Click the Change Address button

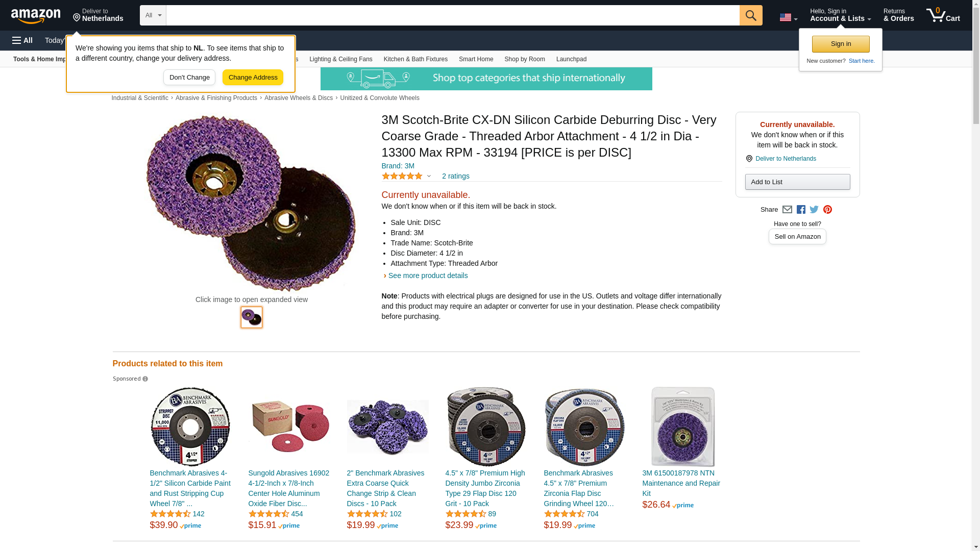[x=253, y=78]
